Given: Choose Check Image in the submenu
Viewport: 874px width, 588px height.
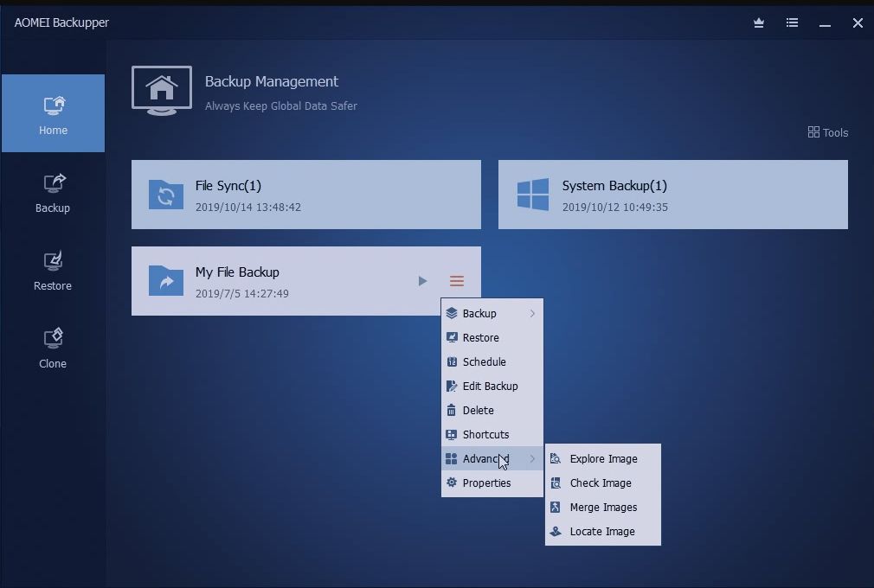Looking at the screenshot, I should coord(603,483).
